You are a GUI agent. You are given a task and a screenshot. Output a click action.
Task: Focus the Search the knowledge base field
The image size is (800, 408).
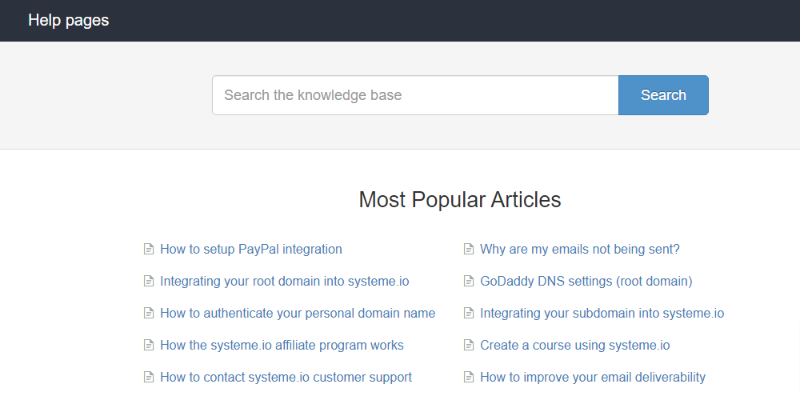pyautogui.click(x=415, y=95)
